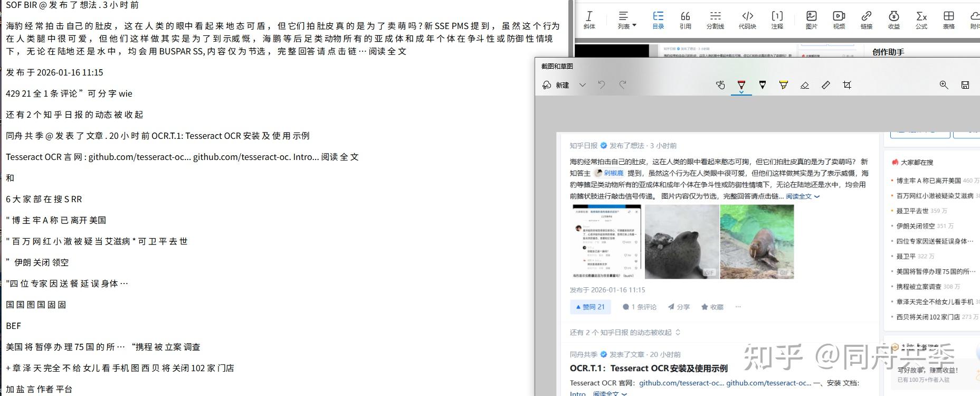Add a footnote with the 注释 tool
Screen dimensions: 980x396
pos(777,20)
